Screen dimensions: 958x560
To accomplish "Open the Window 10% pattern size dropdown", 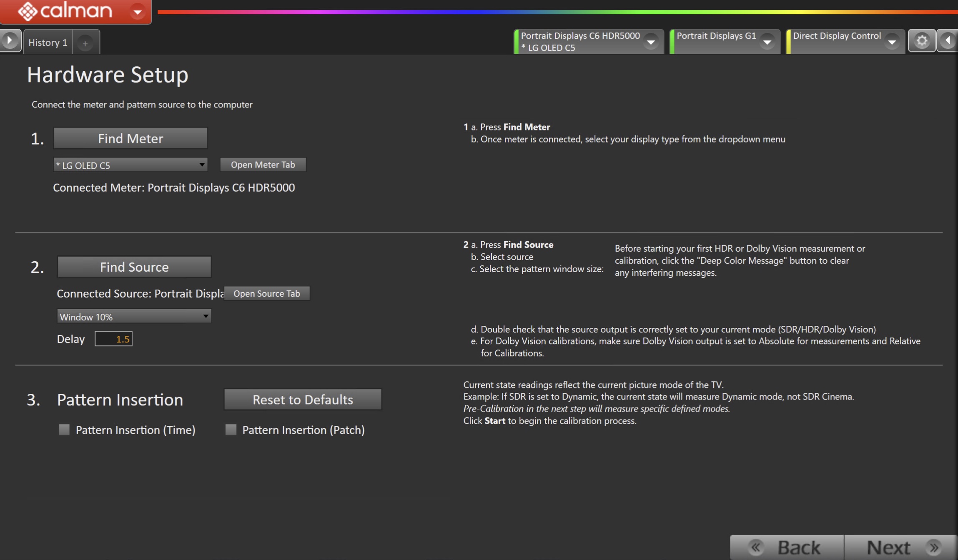I will 134,317.
